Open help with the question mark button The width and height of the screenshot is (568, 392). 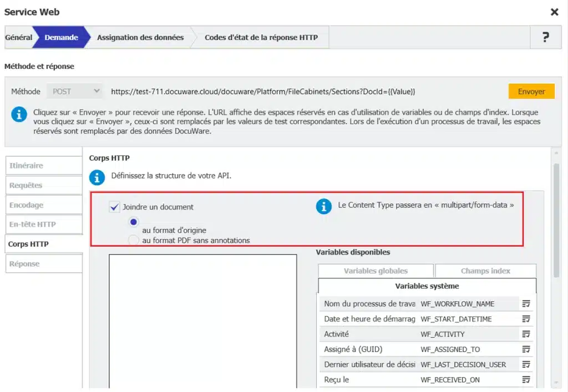click(545, 37)
